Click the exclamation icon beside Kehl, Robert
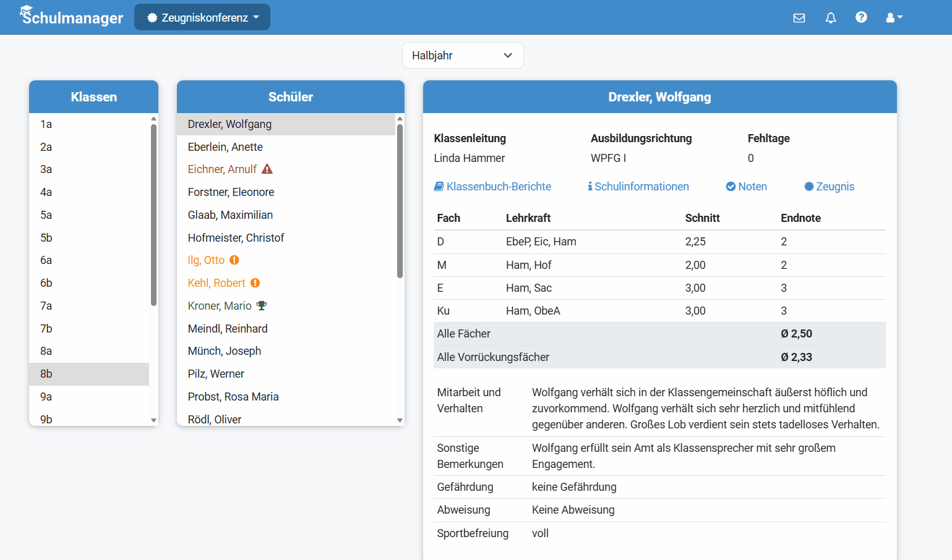This screenshot has height=560, width=952. (x=255, y=283)
